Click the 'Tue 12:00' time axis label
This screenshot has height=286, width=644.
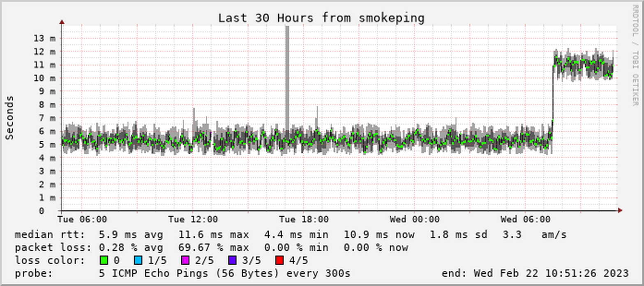tap(193, 219)
